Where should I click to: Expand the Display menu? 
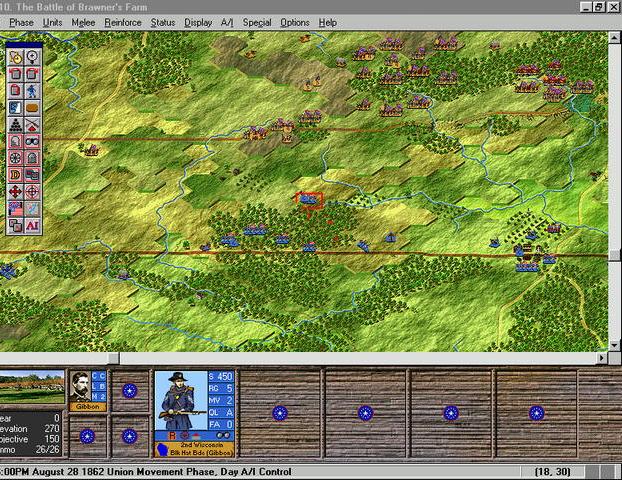coord(197,22)
